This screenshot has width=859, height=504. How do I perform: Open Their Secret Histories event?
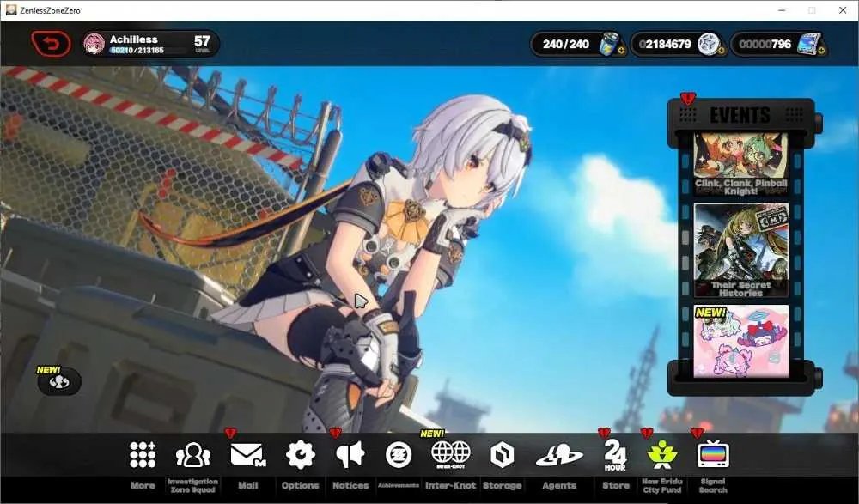(x=740, y=251)
